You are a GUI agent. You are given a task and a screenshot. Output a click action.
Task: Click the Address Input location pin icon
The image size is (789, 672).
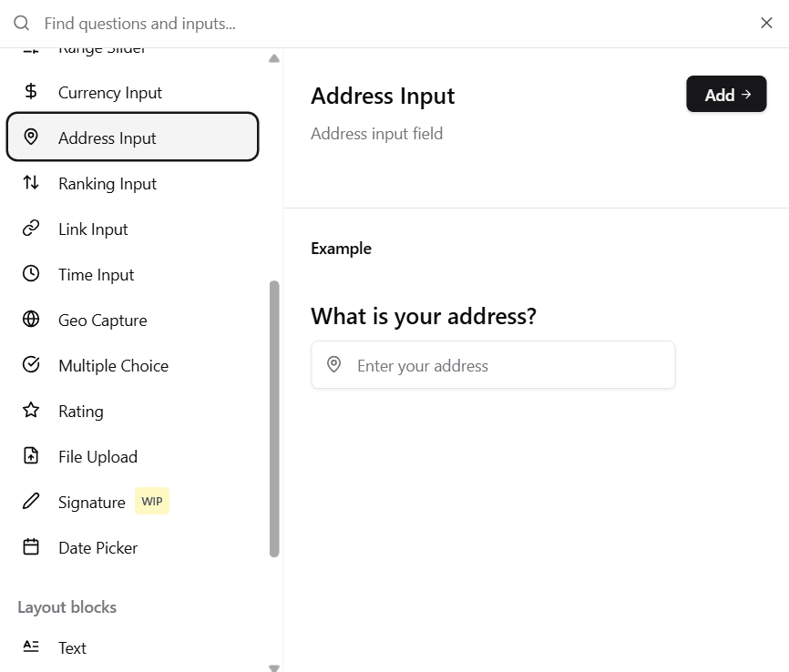32,137
